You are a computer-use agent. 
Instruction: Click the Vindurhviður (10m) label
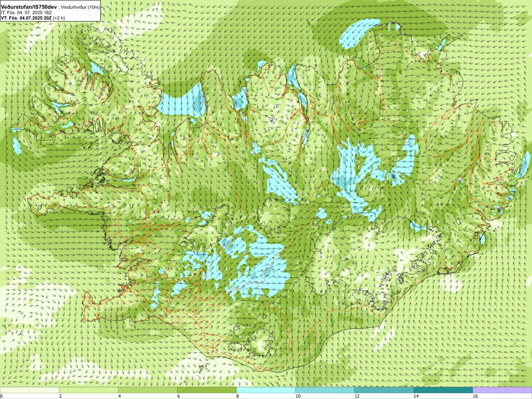[79, 7]
